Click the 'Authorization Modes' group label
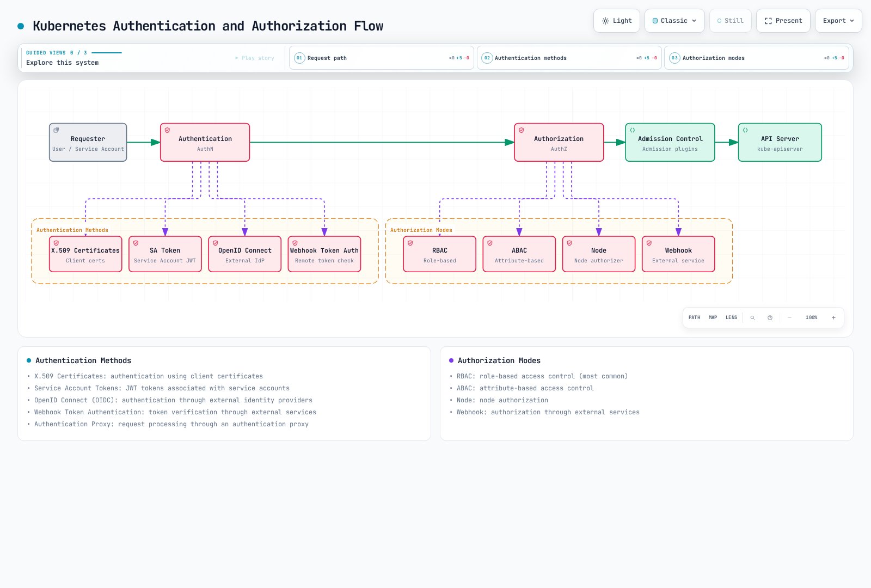Screen dimensions: 871x588 (421, 230)
